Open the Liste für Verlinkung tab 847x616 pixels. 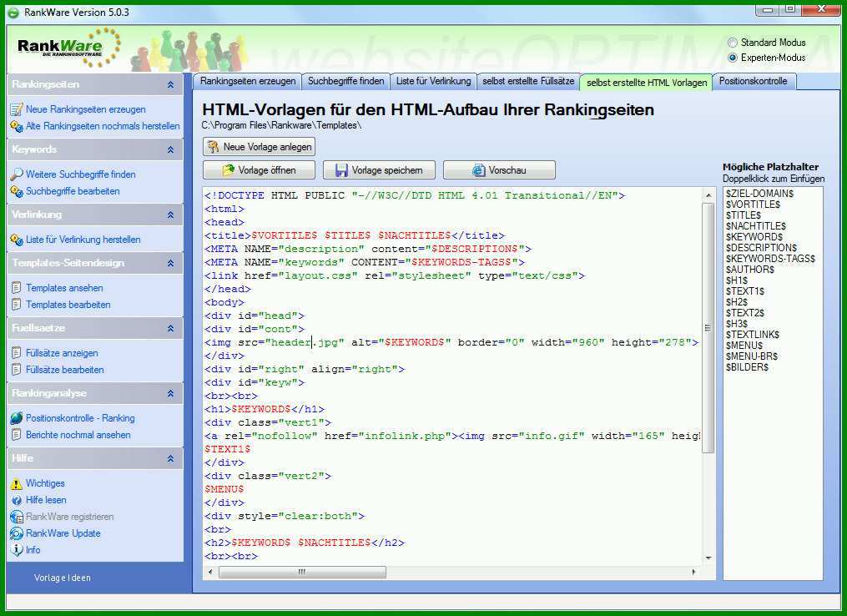(433, 81)
